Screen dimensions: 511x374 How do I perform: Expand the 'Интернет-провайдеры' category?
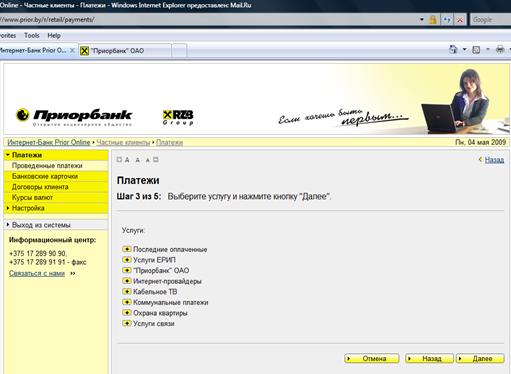coord(126,281)
